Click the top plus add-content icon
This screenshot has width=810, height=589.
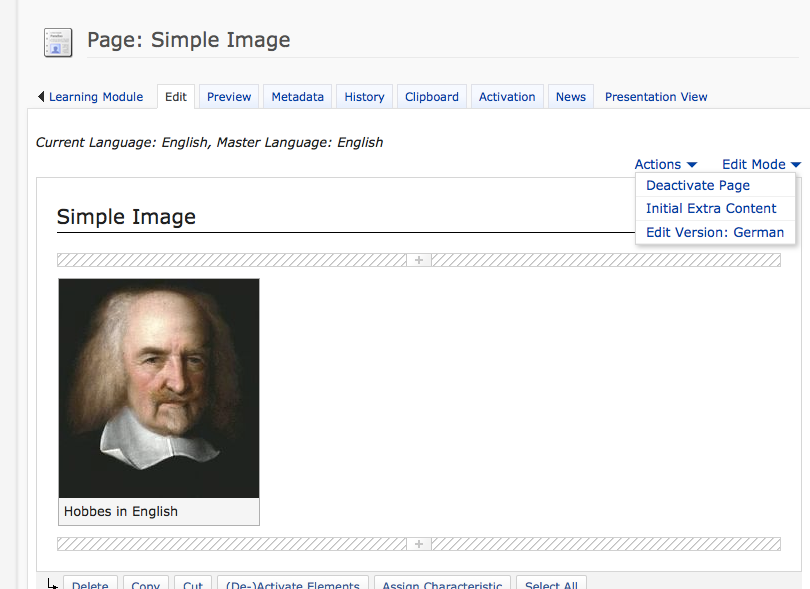pos(419,260)
